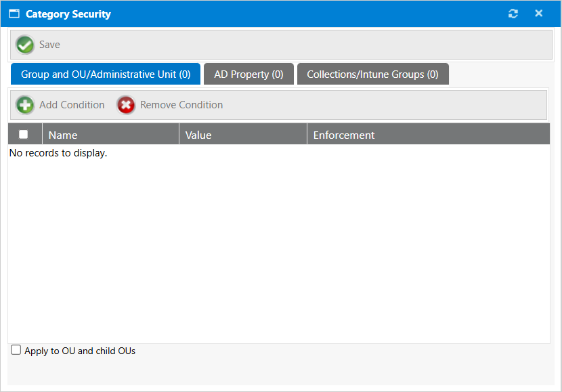Viewport: 562px width, 392px height.
Task: Select Group and OU/Administrative Unit tab
Action: pyautogui.click(x=106, y=74)
